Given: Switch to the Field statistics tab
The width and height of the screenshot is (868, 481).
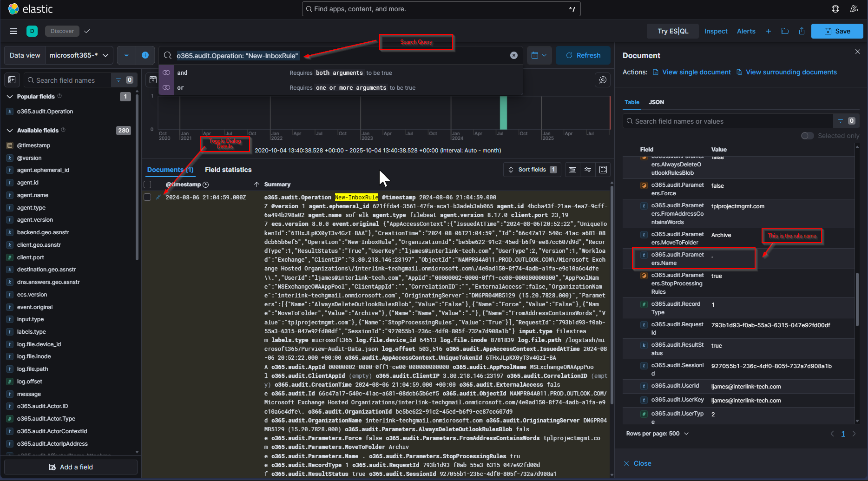Looking at the screenshot, I should 228,170.
